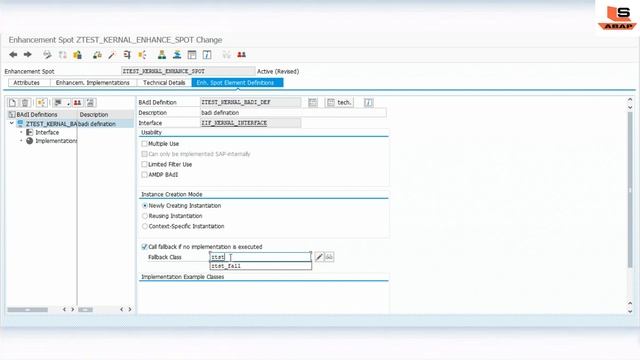The height and width of the screenshot is (360, 640).
Task: Select the Interface tree item
Action: (x=47, y=132)
